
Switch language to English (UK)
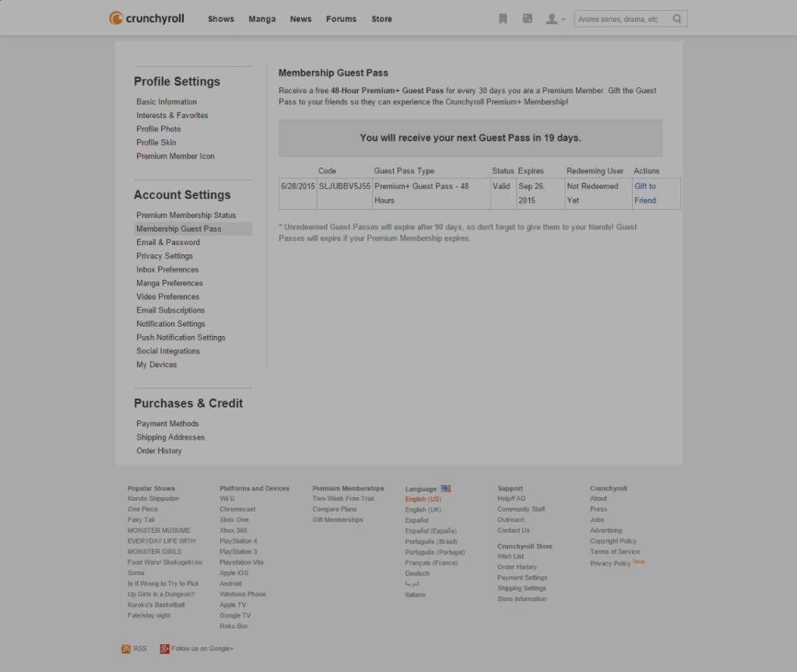click(423, 510)
